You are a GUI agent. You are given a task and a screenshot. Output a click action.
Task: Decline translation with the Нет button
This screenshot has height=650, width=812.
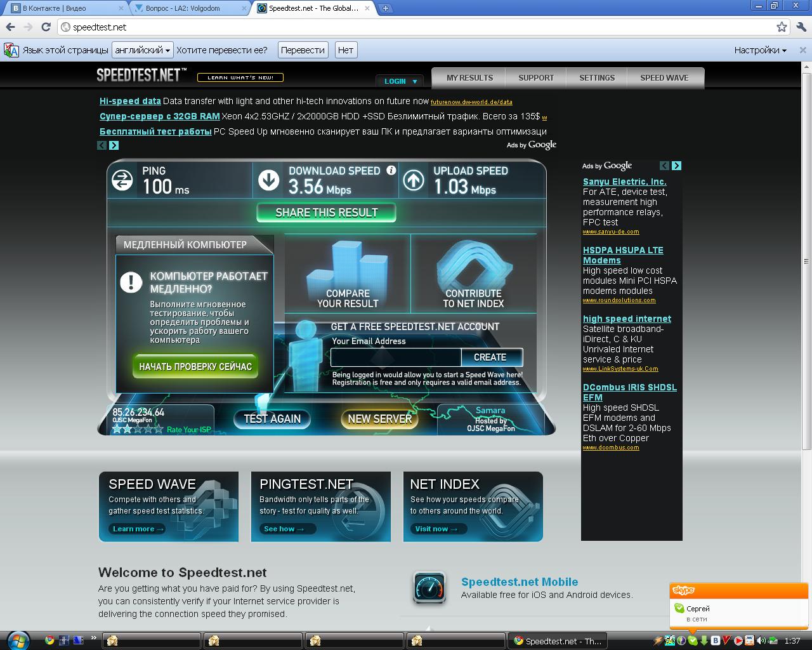[346, 50]
